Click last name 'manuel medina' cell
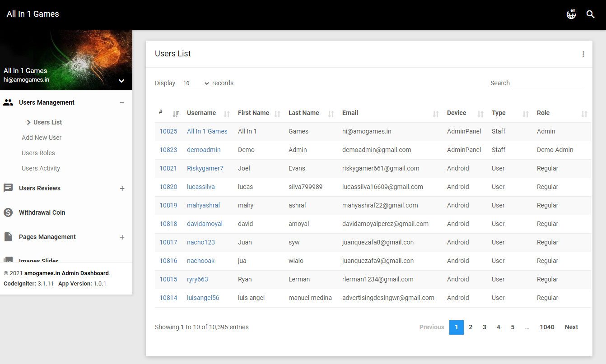The height and width of the screenshot is (364, 606). pyautogui.click(x=310, y=298)
